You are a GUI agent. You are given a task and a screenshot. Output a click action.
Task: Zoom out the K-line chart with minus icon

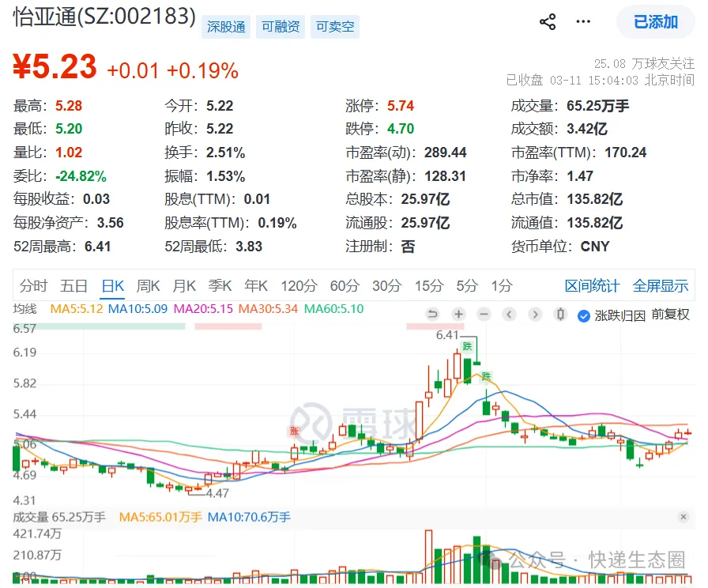(x=484, y=314)
